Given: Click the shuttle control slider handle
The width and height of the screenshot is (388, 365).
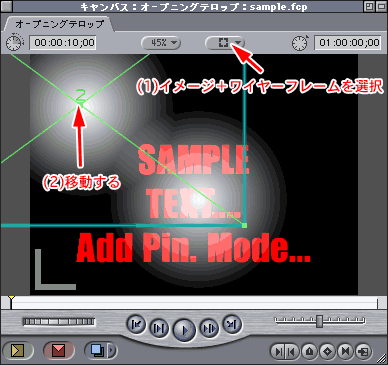Looking at the screenshot, I should (319, 321).
